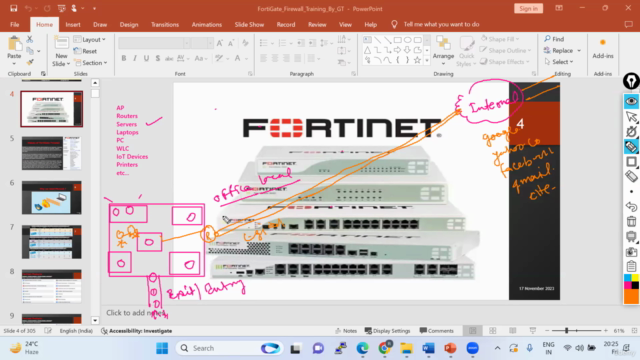The width and height of the screenshot is (640, 360).
Task: Open the Customize Quick Access Toolbar dropdown
Action: click(x=94, y=8)
